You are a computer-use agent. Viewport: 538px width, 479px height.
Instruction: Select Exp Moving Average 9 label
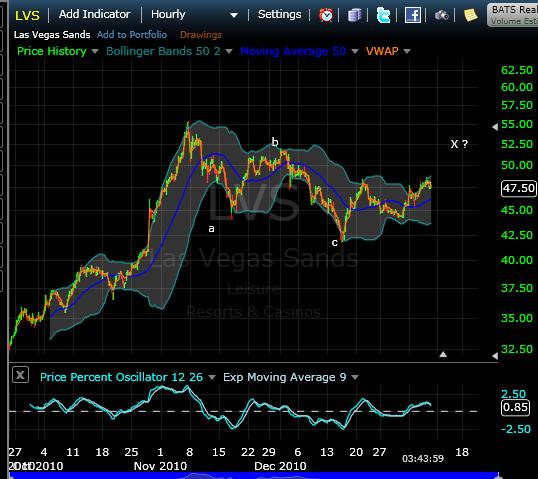tap(285, 377)
